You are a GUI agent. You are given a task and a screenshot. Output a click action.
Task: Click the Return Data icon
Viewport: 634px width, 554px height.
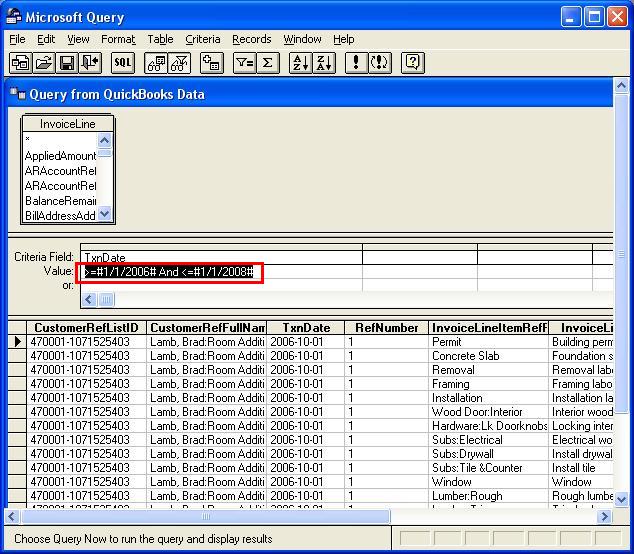[90, 63]
